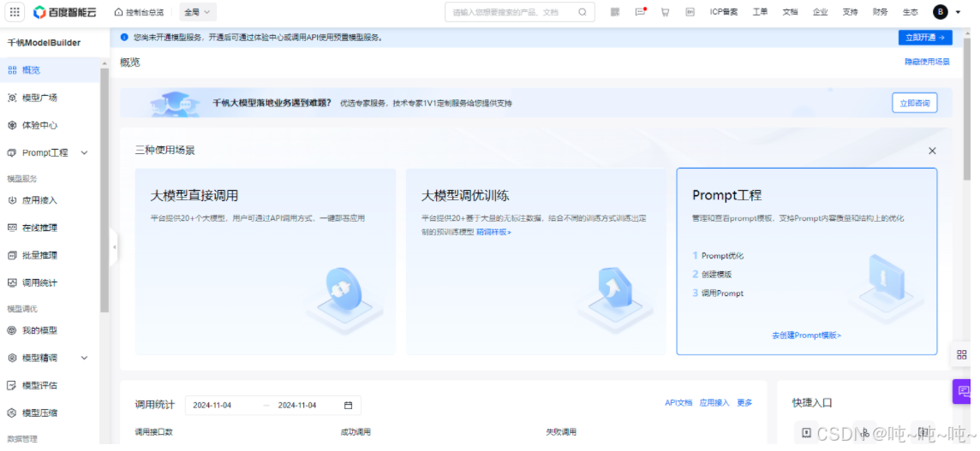Set the start date 2024-11-04 field
The width and height of the screenshot is (980, 451).
pos(212,406)
